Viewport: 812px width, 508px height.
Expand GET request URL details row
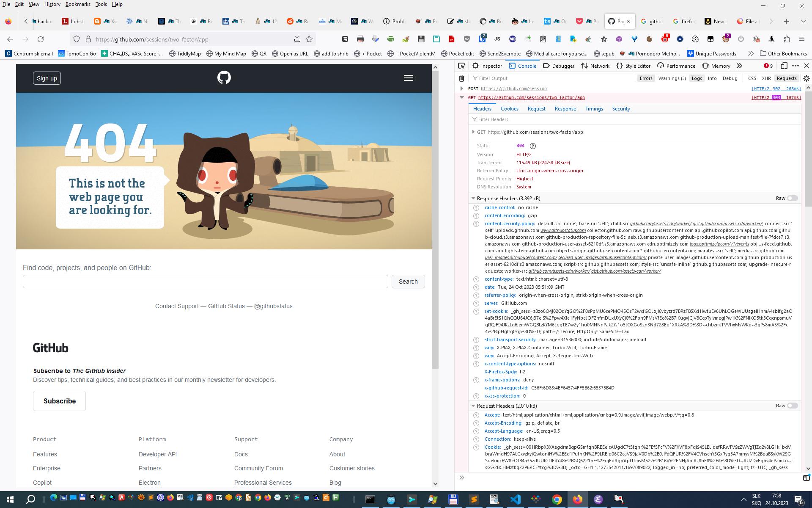click(473, 132)
